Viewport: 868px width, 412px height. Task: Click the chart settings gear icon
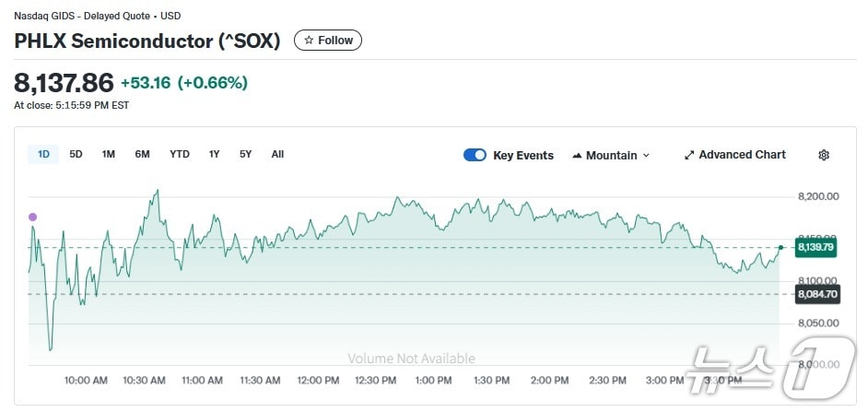coord(824,155)
